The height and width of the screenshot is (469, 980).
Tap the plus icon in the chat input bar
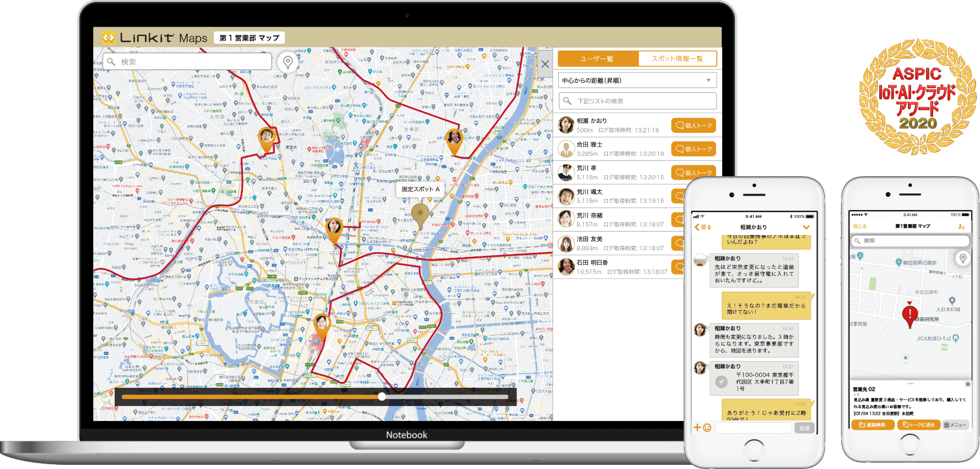(696, 427)
